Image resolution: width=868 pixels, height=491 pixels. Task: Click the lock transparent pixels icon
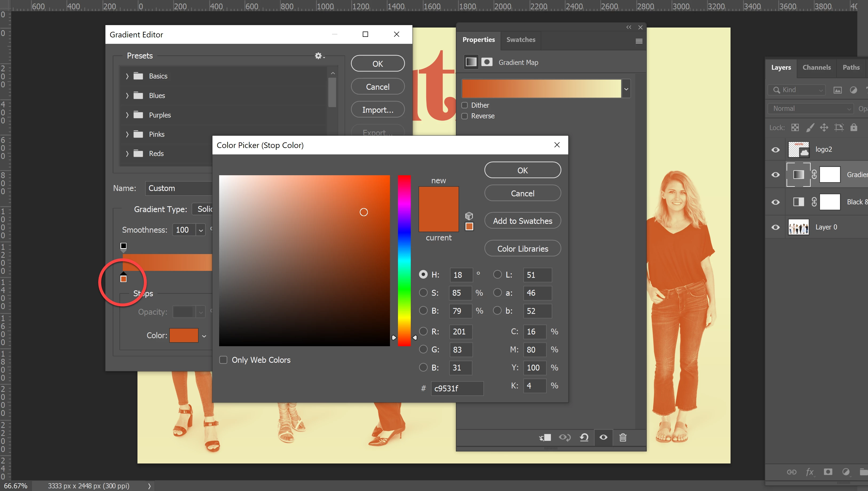point(795,127)
